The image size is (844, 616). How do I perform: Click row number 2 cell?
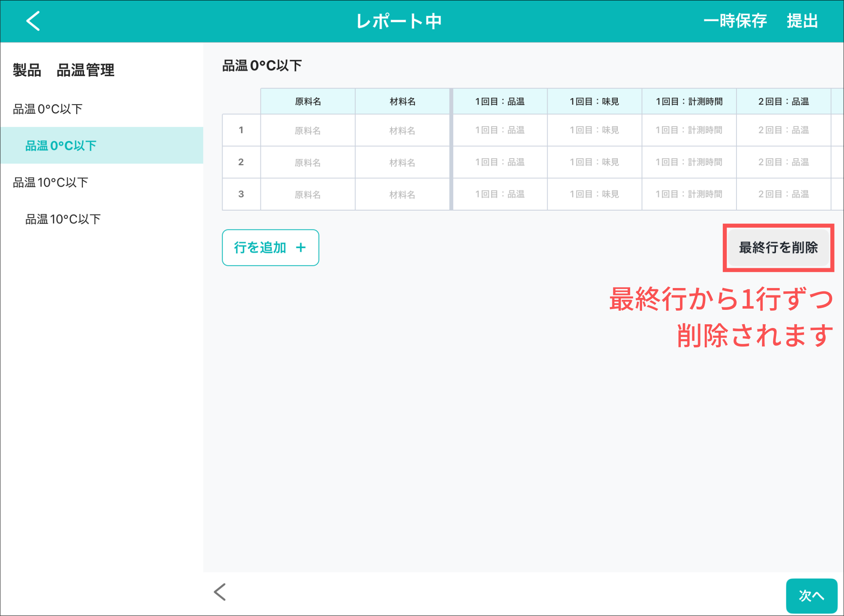(x=241, y=162)
